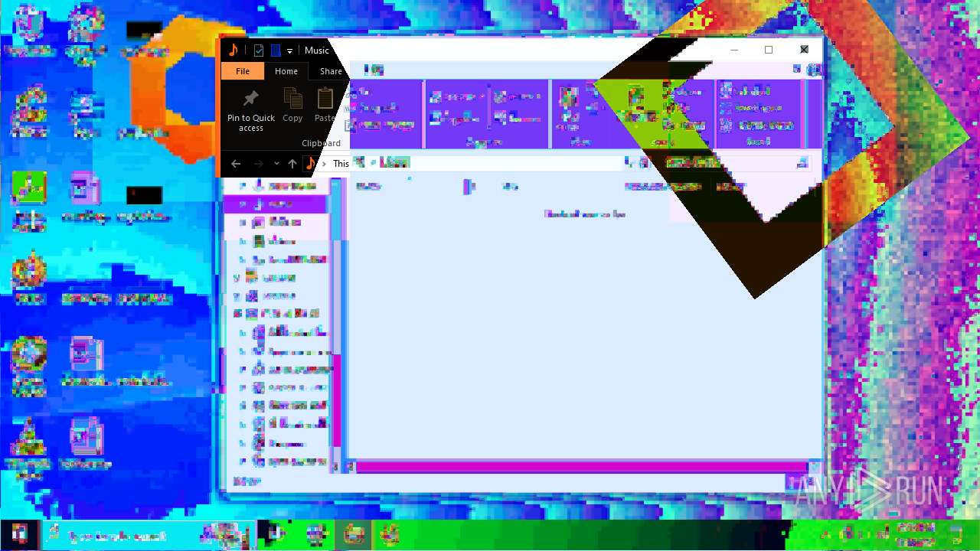
Task: Maximize the Music window
Action: click(769, 50)
